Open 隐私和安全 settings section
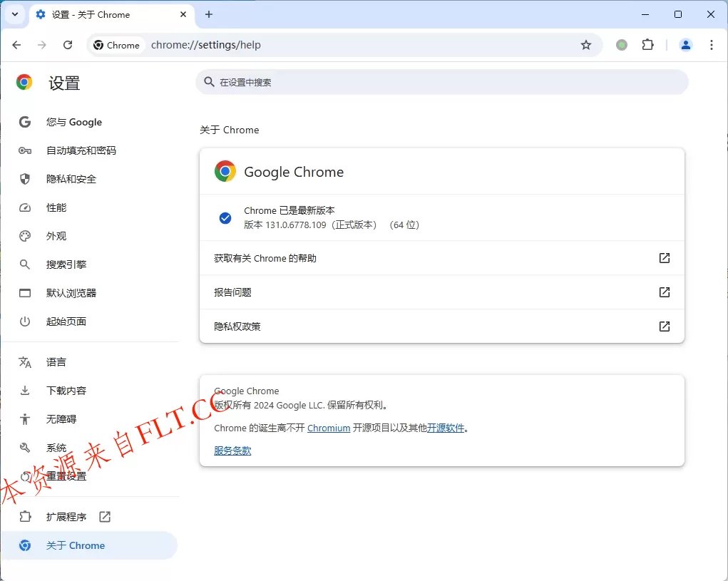728x581 pixels. pos(90,179)
